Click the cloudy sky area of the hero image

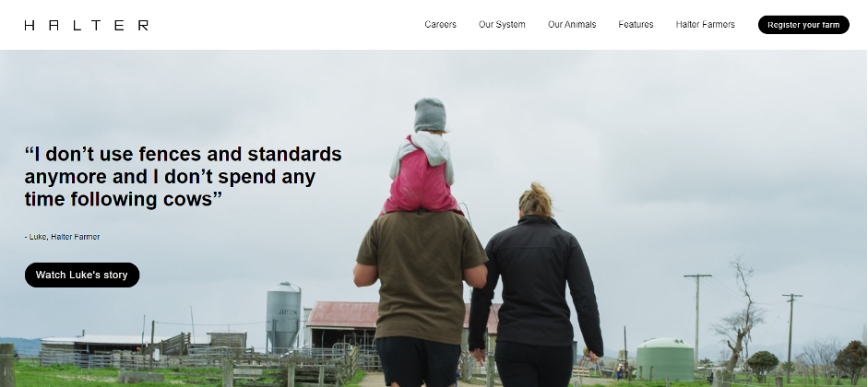click(664, 138)
